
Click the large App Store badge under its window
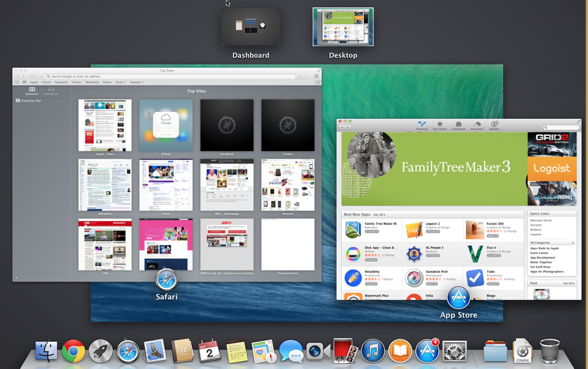(x=459, y=298)
